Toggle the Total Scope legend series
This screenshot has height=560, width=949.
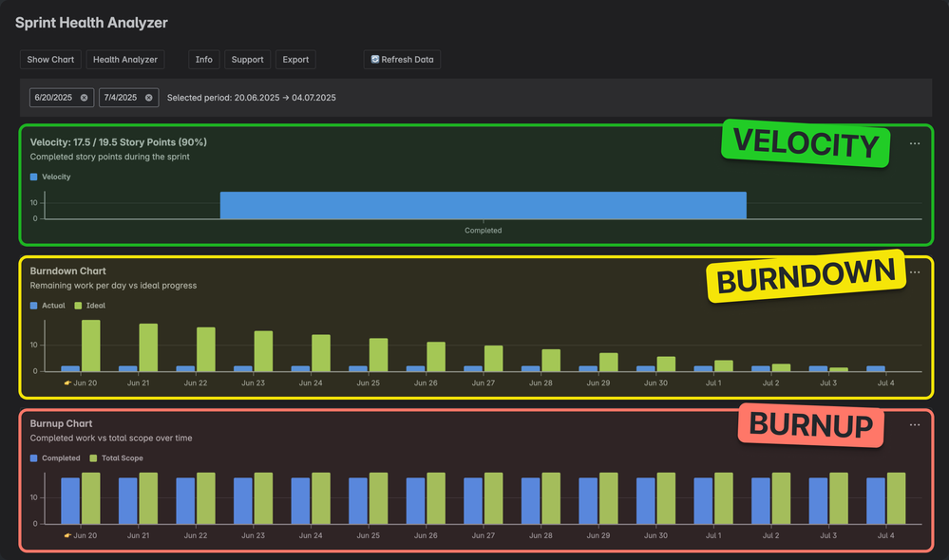point(116,457)
